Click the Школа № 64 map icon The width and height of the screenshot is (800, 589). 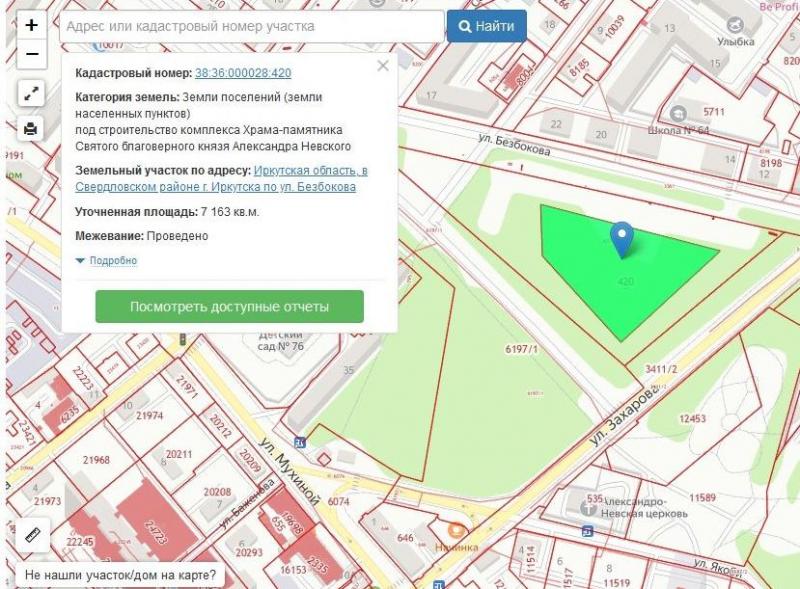(x=679, y=113)
